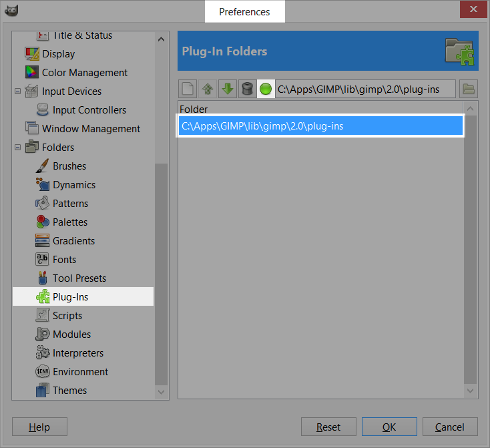Click the green writable status indicator
Viewport: 490px width, 448px height.
click(266, 89)
